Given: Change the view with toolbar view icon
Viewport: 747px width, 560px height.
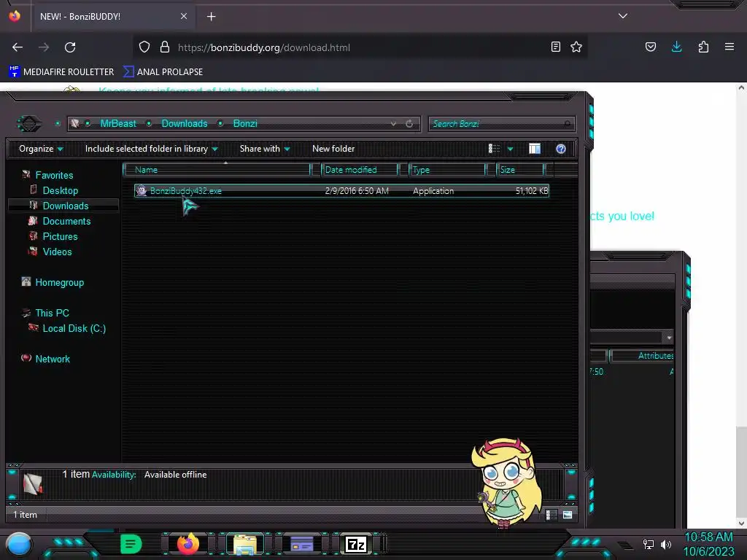Looking at the screenshot, I should pyautogui.click(x=494, y=149).
